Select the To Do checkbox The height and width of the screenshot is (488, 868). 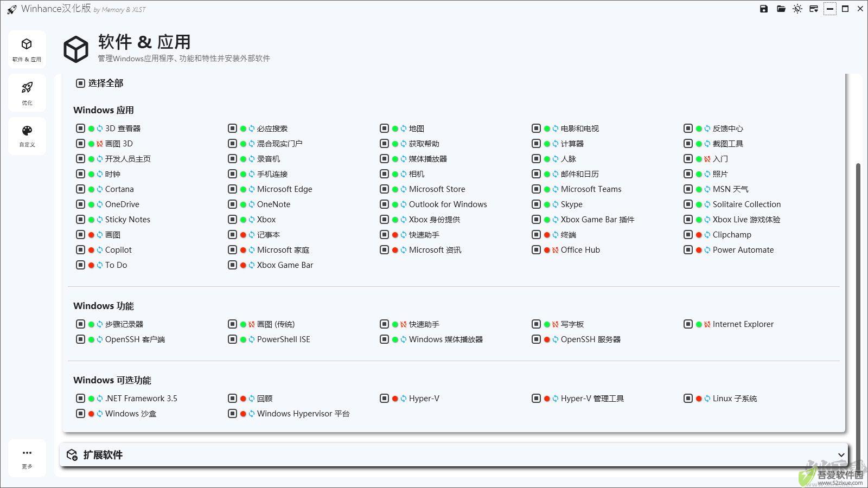coord(80,265)
